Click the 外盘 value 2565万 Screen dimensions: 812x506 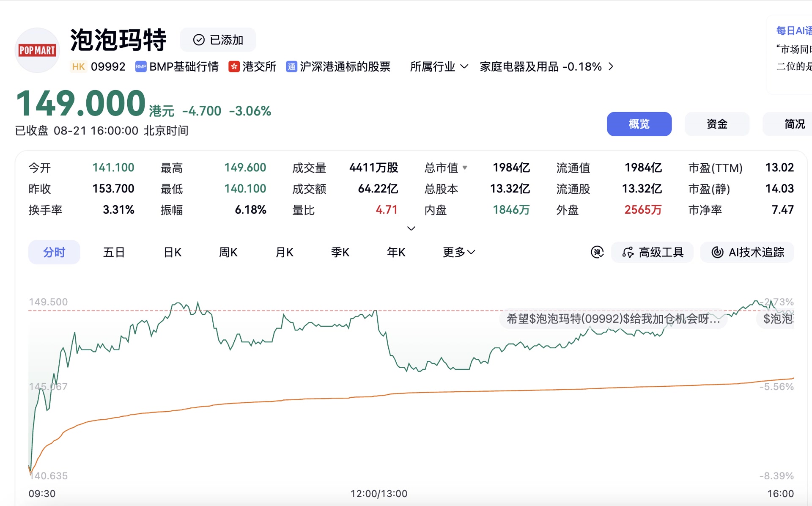(x=643, y=210)
